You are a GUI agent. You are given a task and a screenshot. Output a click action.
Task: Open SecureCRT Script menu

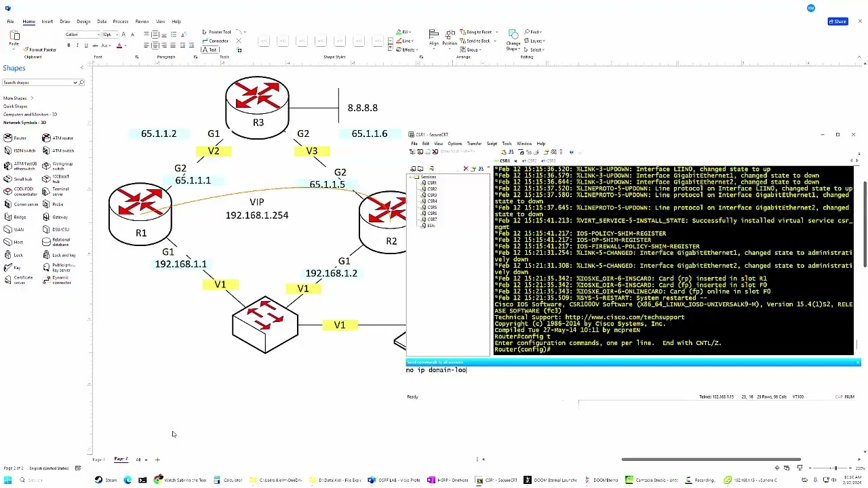coord(492,144)
